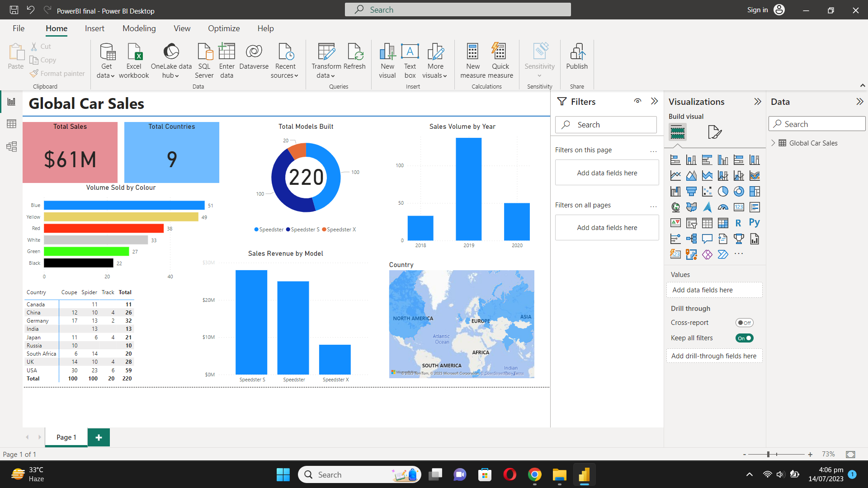The image size is (868, 488).
Task: Click the Excel workbook icon
Action: click(134, 61)
